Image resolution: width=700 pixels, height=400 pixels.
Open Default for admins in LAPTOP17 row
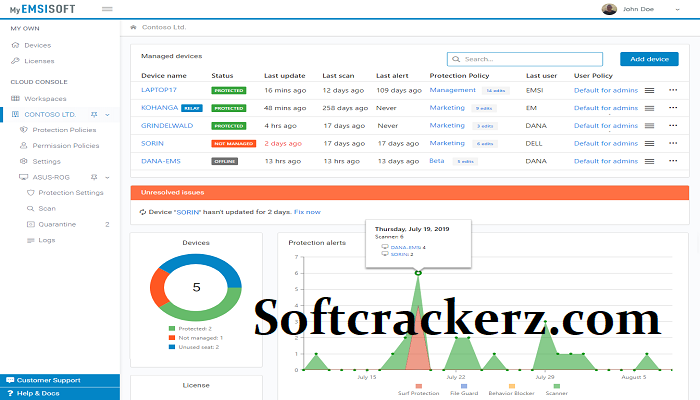(606, 90)
